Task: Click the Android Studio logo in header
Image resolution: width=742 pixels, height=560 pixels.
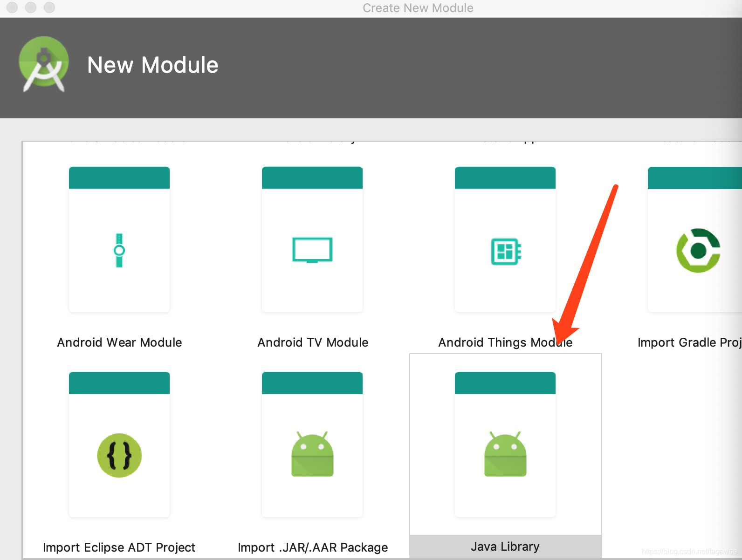Action: click(44, 64)
